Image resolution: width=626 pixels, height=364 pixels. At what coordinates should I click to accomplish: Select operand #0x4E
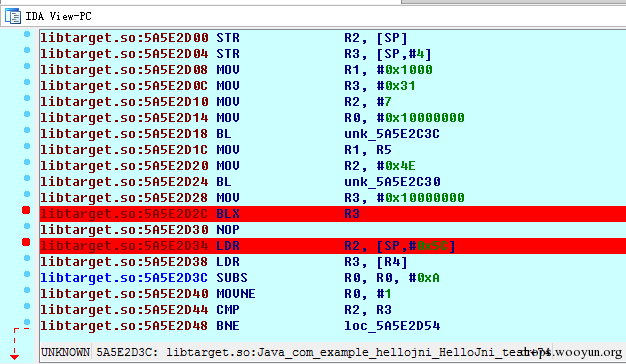[x=396, y=166]
